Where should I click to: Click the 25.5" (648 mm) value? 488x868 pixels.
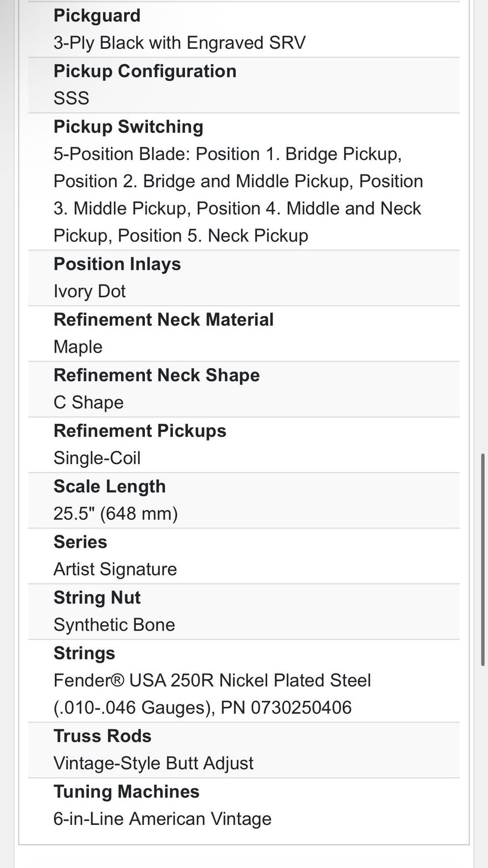coord(115,514)
